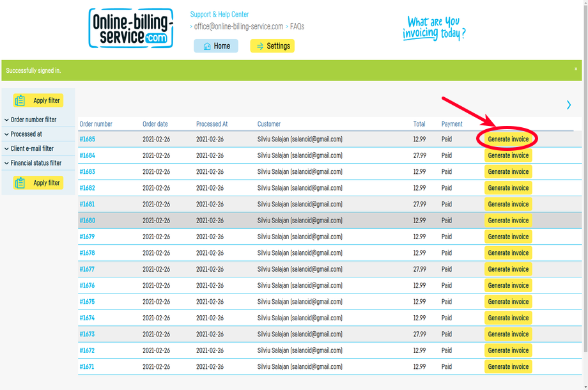This screenshot has height=390, width=588.
Task: Click the Processed At column header
Action: [x=212, y=124]
